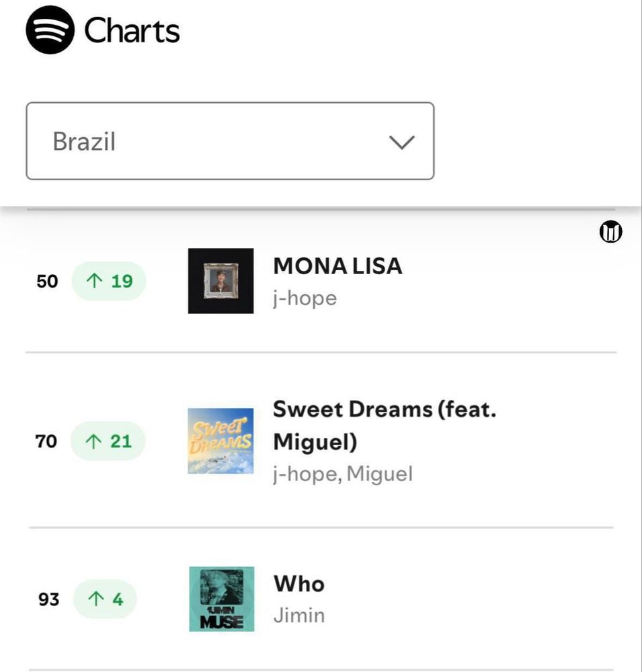Click the rank number 70

click(46, 442)
